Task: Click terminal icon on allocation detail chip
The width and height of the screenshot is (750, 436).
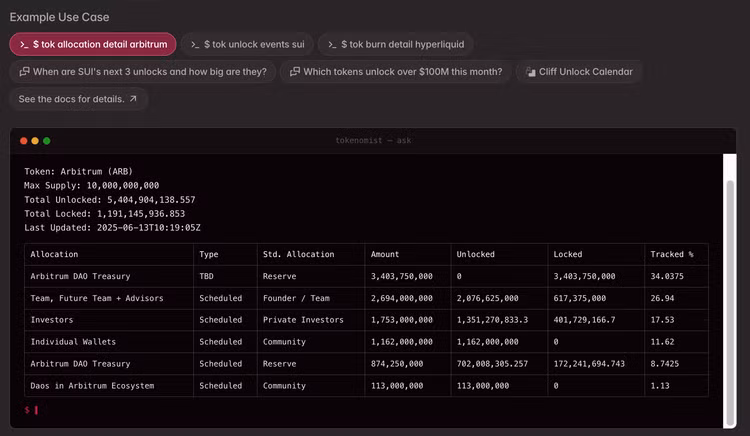Action: [x=24, y=44]
